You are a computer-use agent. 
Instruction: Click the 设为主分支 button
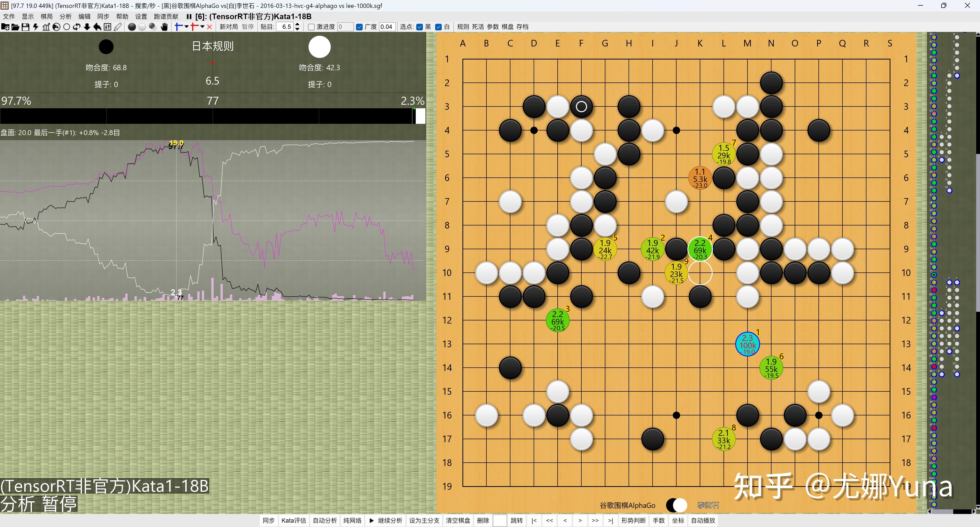424,520
